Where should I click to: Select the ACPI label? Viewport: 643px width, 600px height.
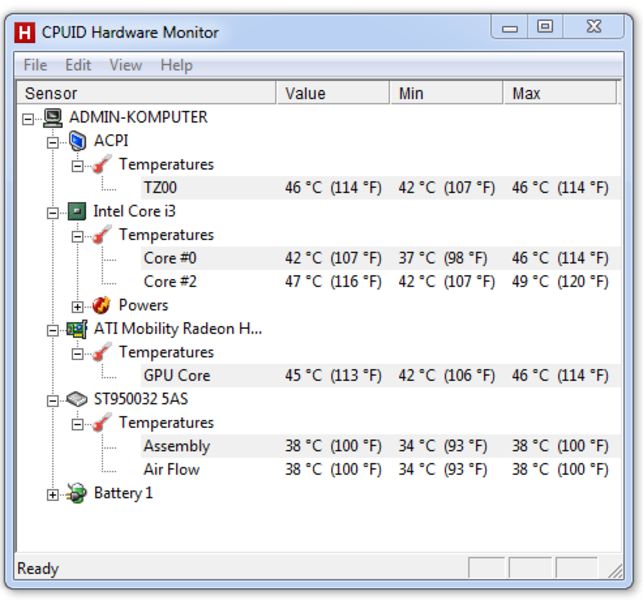[111, 141]
